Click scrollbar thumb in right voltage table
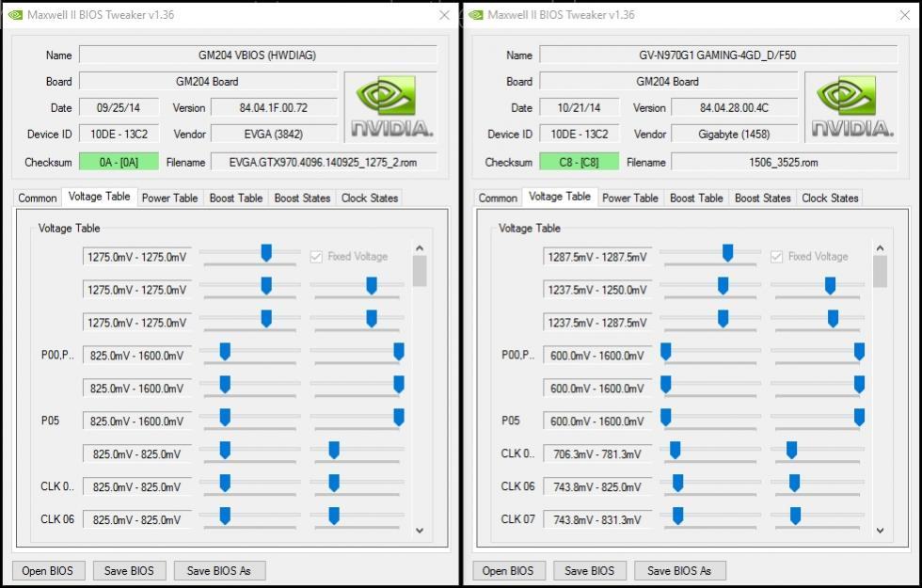The image size is (922, 588). coord(880,272)
